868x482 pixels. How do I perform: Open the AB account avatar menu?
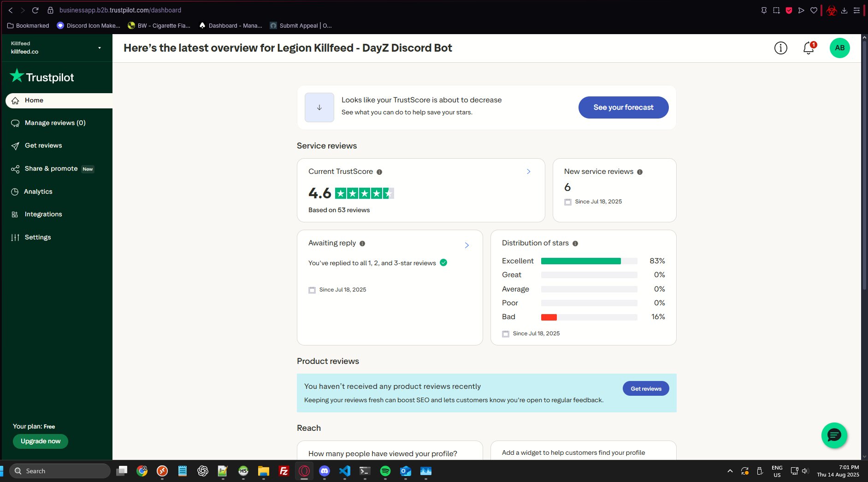pos(839,48)
